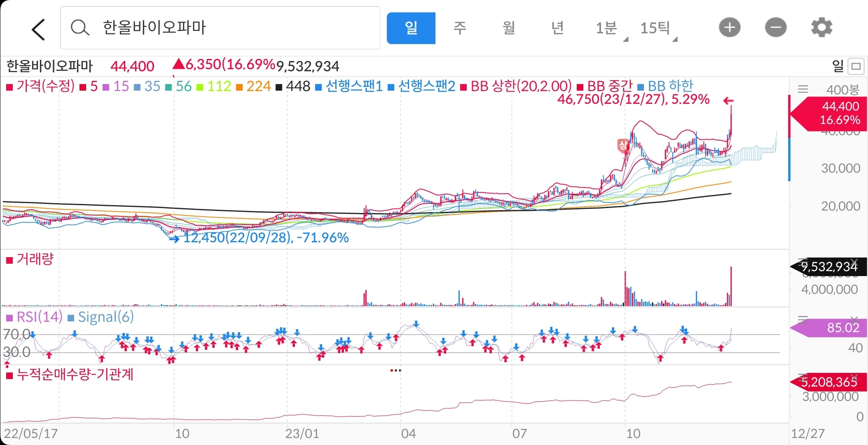Close the RSI indicator panel
The image size is (868, 445).
point(854,319)
